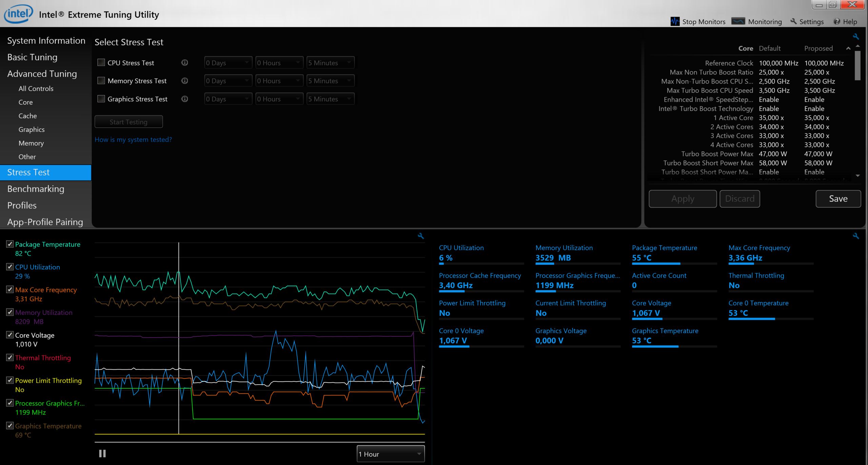This screenshot has width=868, height=465.
Task: Click the Max Core Frequency 3,36 GHz value
Action: (x=745, y=258)
